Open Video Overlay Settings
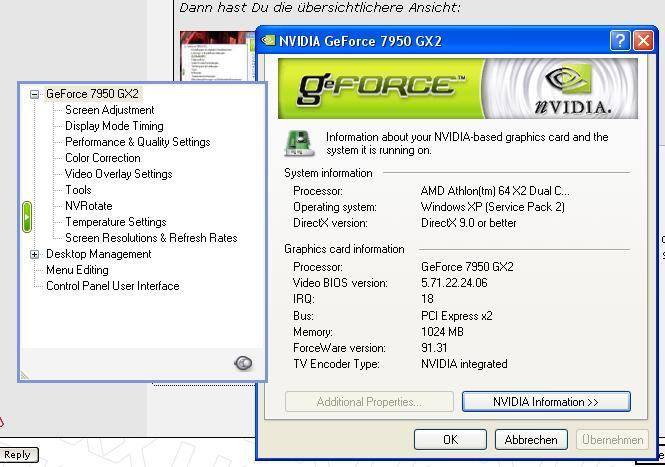The height and width of the screenshot is (467, 665). coord(118,174)
